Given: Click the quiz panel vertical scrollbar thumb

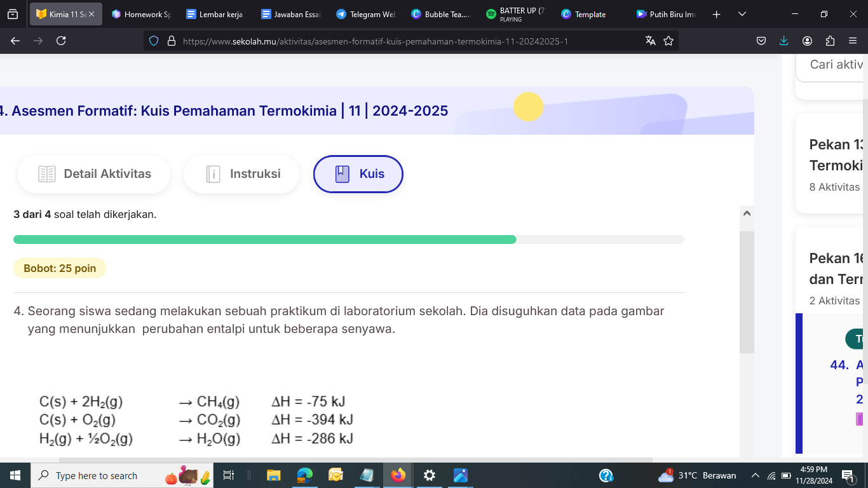Looking at the screenshot, I should 747,292.
